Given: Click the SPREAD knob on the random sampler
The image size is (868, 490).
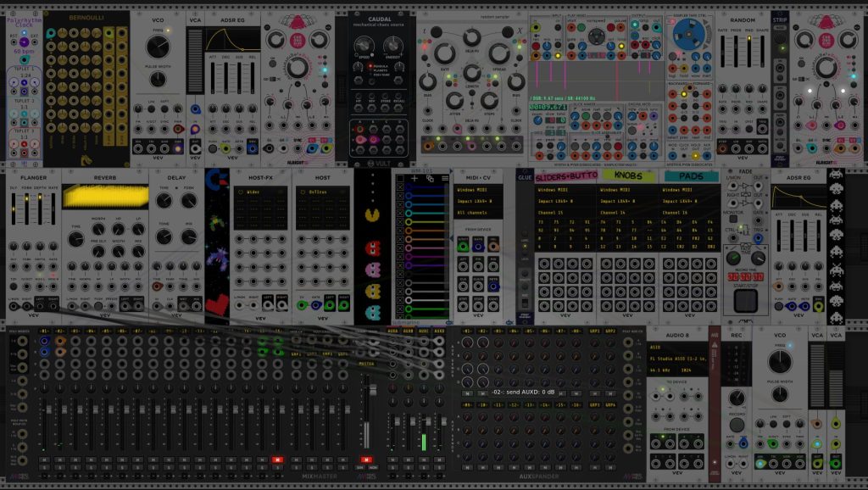Looking at the screenshot, I should (498, 53).
